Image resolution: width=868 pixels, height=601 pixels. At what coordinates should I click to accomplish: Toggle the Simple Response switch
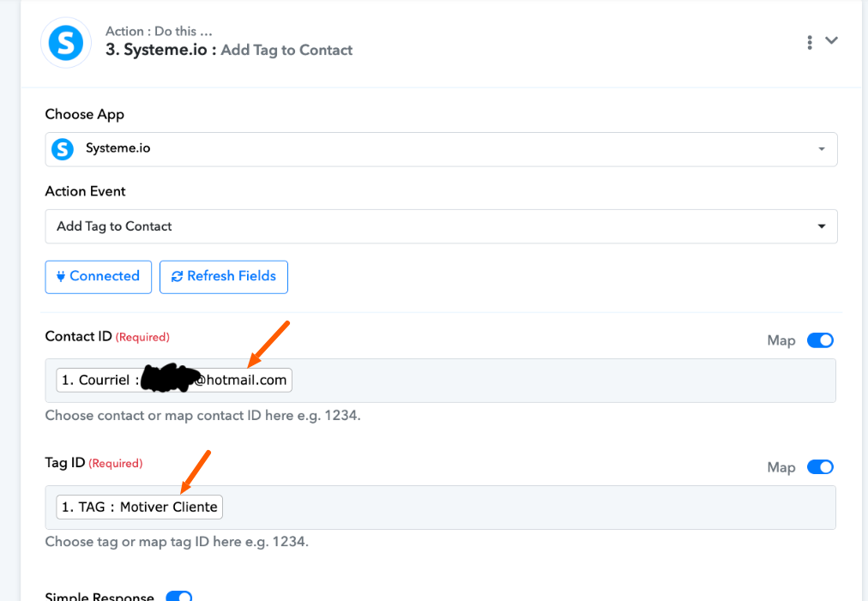pyautogui.click(x=178, y=596)
